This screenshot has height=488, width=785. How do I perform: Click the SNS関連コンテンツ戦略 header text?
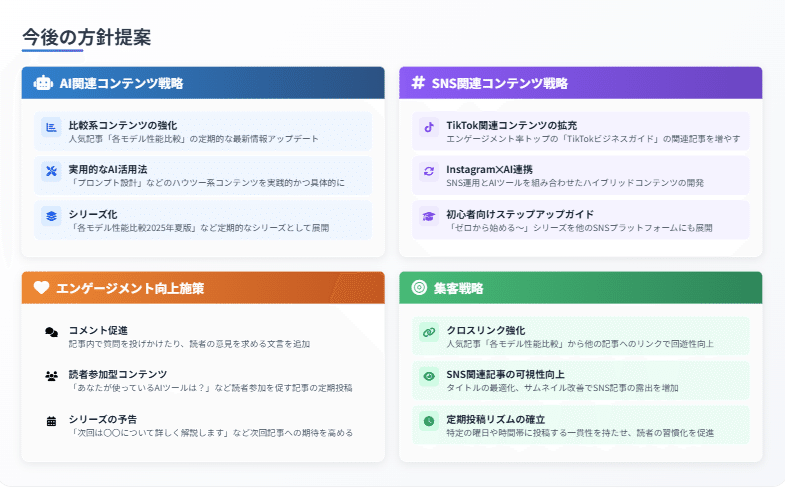click(x=500, y=83)
